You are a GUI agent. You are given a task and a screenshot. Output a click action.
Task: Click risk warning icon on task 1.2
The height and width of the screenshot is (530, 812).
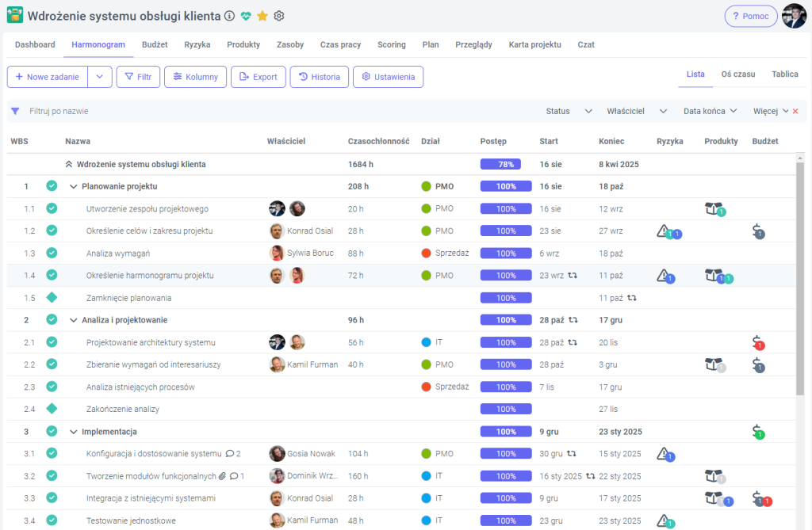[664, 231]
